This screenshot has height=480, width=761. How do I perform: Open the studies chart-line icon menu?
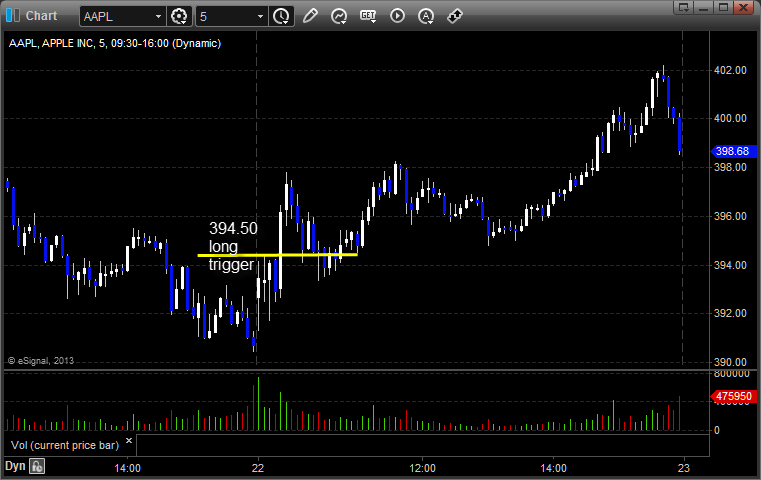tap(339, 16)
